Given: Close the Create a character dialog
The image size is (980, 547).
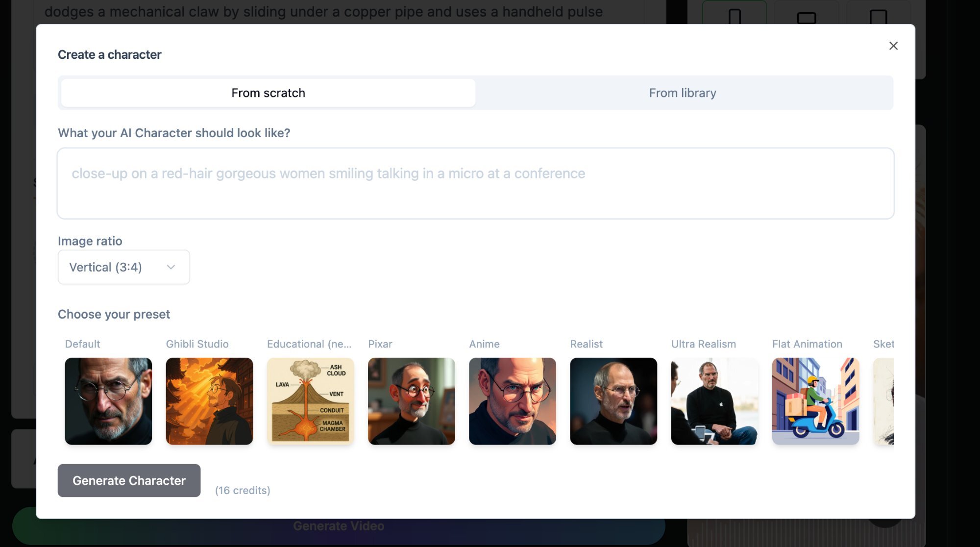Looking at the screenshot, I should tap(893, 46).
